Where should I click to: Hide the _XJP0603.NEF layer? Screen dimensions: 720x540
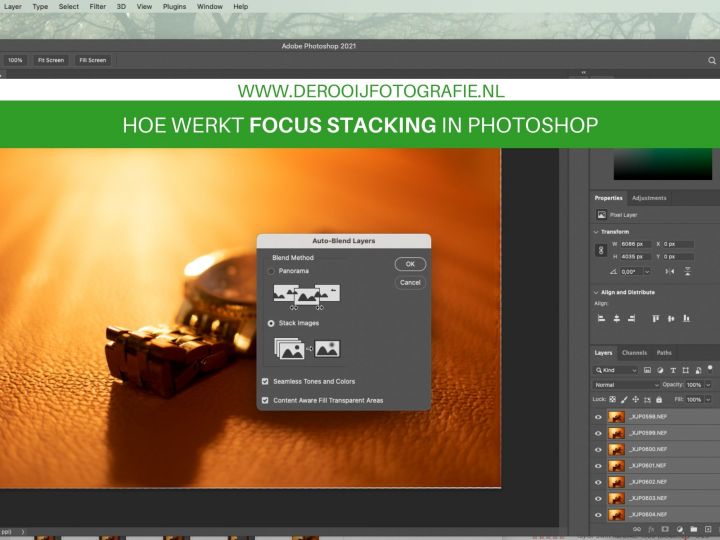click(598, 498)
